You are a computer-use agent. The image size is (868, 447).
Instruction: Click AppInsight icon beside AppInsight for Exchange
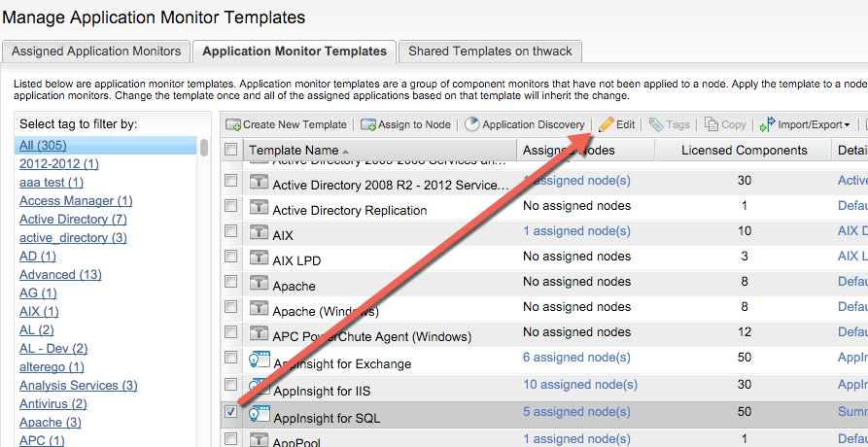click(259, 360)
